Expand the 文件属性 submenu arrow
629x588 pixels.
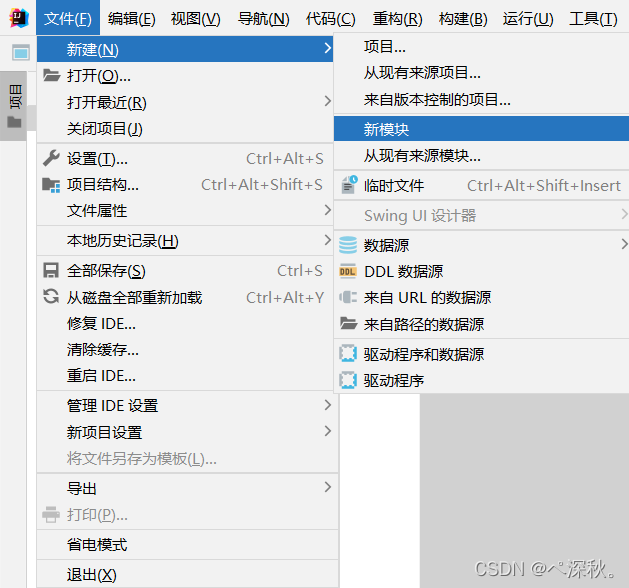327,210
